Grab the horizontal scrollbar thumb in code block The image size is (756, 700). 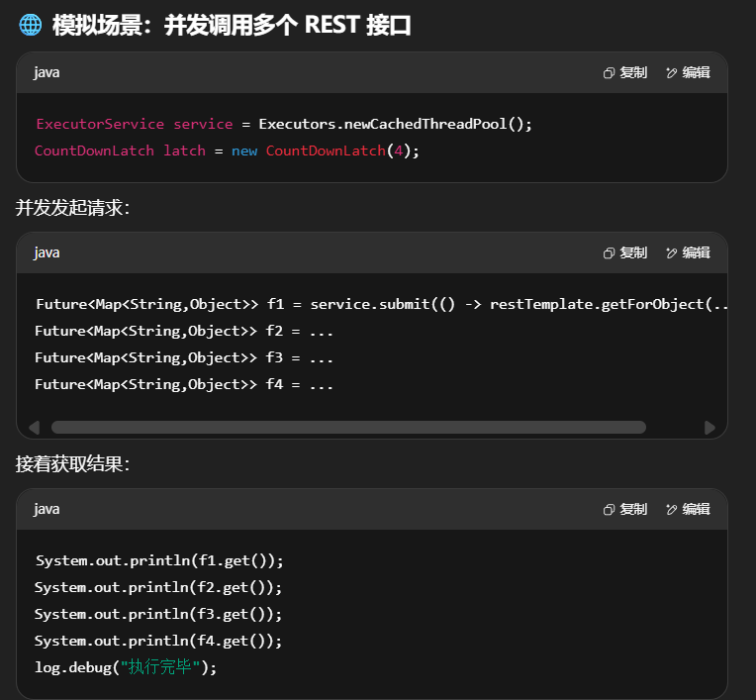click(348, 428)
